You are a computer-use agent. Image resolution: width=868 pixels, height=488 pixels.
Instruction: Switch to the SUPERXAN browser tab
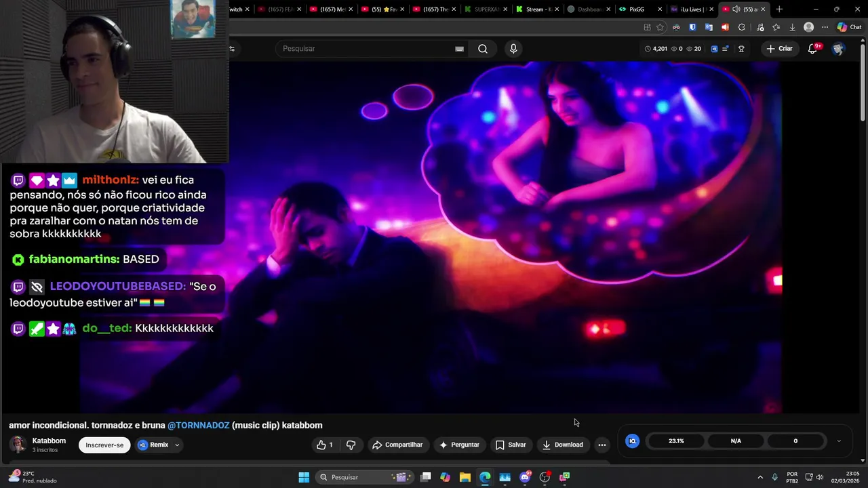(486, 9)
